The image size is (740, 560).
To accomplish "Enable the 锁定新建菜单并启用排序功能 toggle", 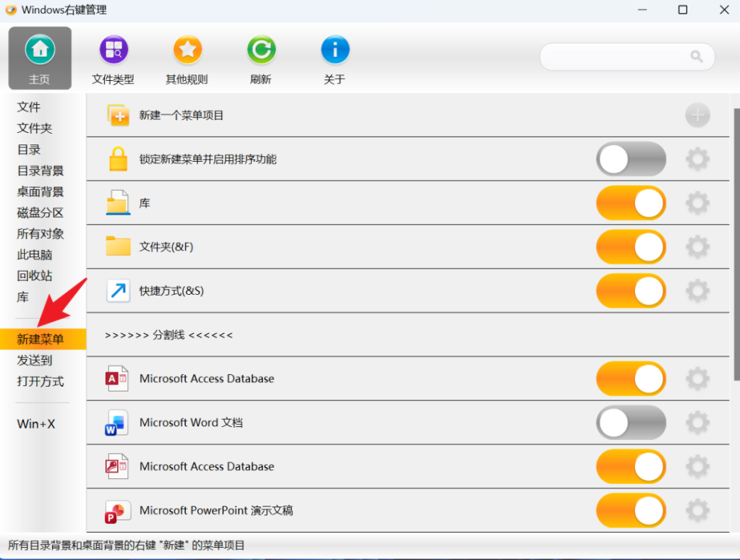I will click(631, 159).
